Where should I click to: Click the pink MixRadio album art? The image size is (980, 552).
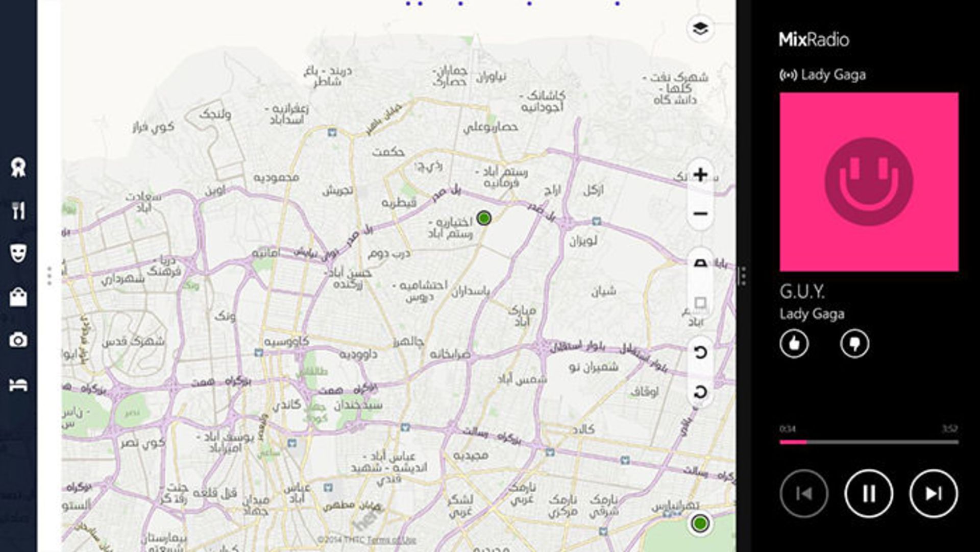869,182
